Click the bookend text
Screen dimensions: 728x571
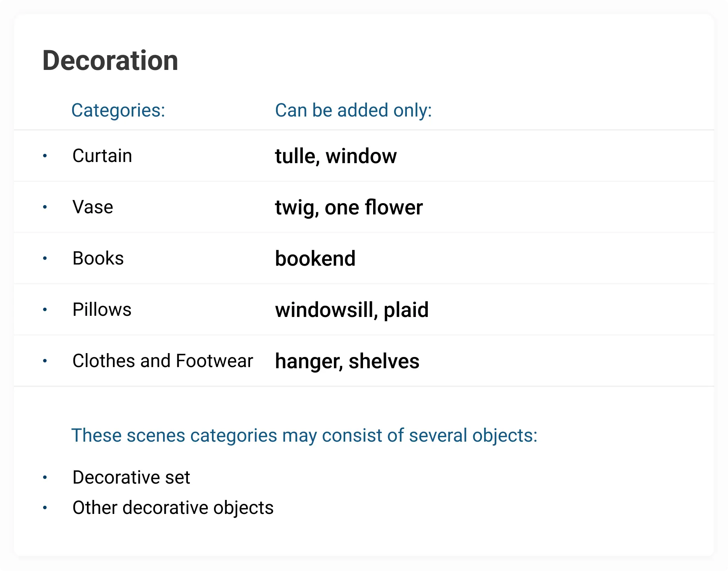click(315, 259)
